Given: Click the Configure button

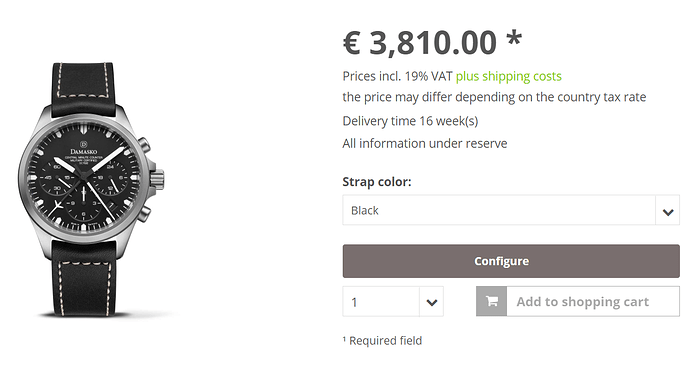Looking at the screenshot, I should (x=511, y=261).
